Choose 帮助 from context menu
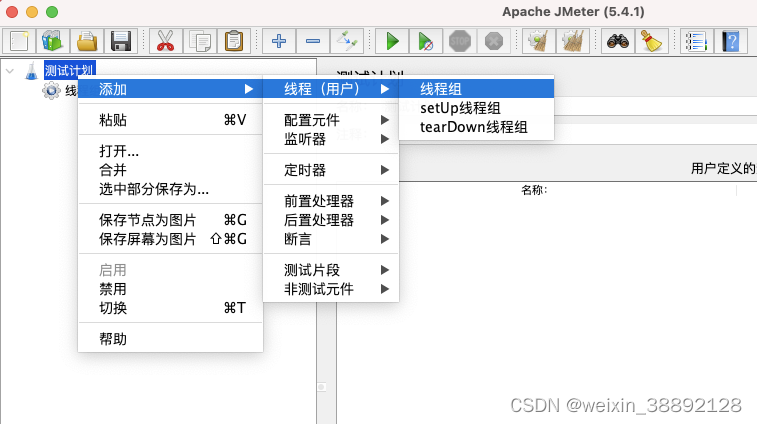Image resolution: width=757 pixels, height=424 pixels. pos(170,339)
